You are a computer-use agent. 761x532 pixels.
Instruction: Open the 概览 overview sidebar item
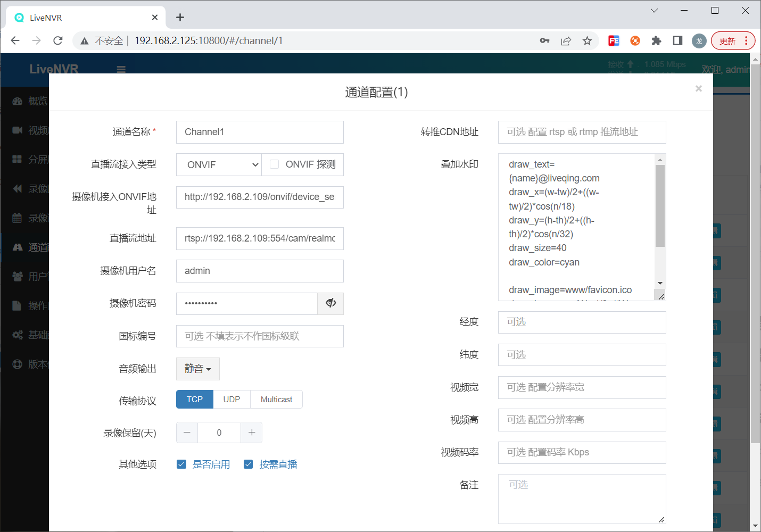[x=25, y=101]
